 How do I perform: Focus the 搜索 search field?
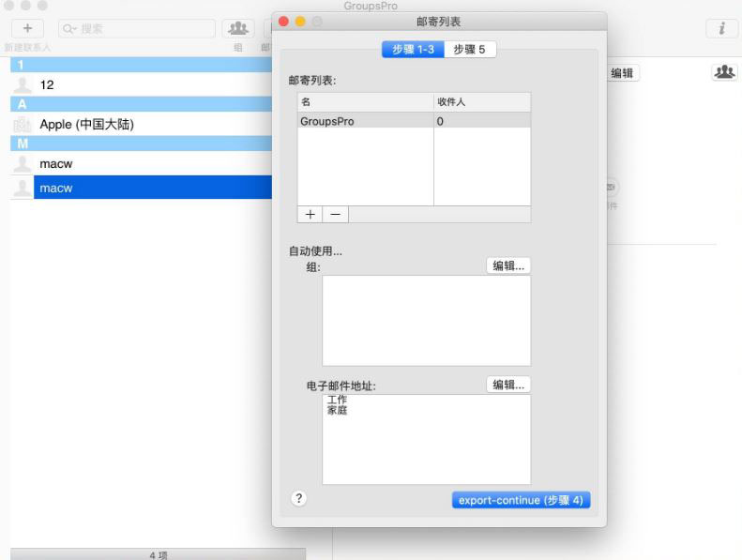coord(137,29)
